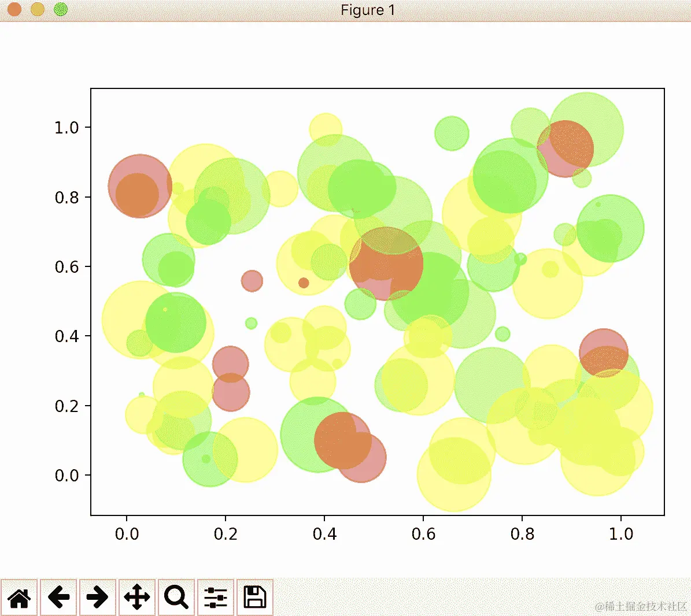This screenshot has height=616, width=691.
Task: Click the y-axis label "0.6"
Action: [x=66, y=267]
